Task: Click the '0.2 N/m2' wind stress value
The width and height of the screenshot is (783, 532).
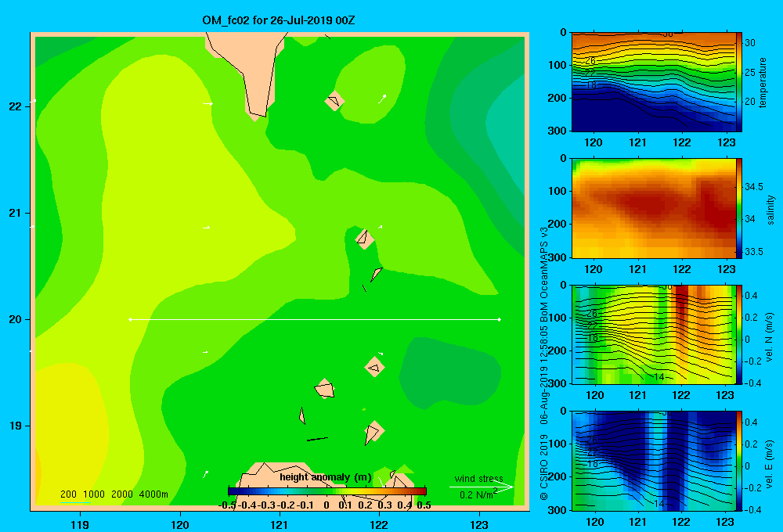Action: click(478, 494)
